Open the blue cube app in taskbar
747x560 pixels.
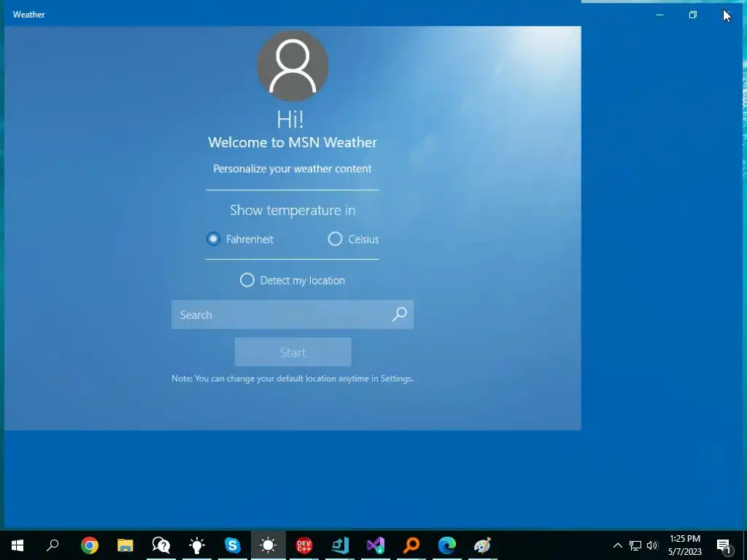pyautogui.click(x=340, y=545)
